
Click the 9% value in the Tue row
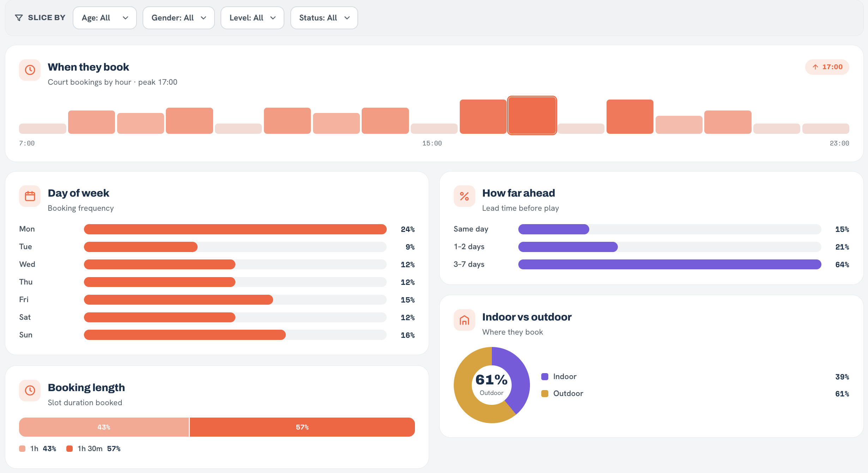(x=410, y=247)
